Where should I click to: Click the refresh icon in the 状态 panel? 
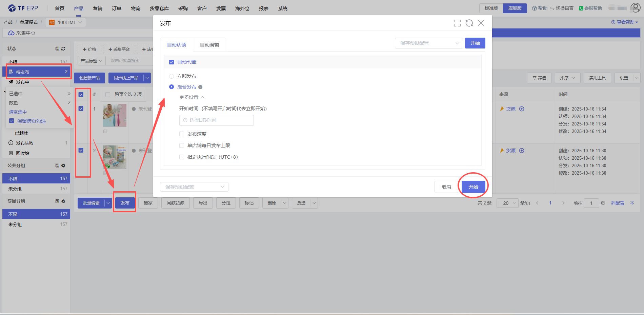click(x=63, y=49)
